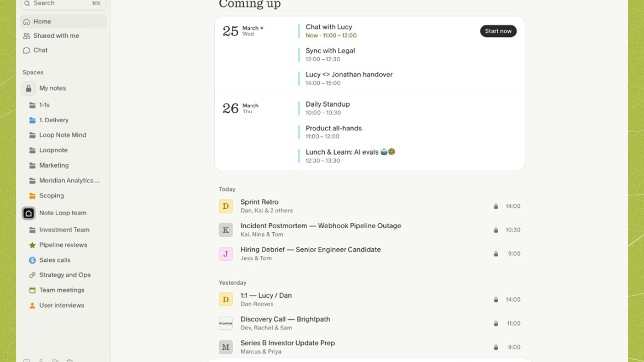
Task: Click the paperclip icon for Strategy and Ops
Action: (32, 275)
